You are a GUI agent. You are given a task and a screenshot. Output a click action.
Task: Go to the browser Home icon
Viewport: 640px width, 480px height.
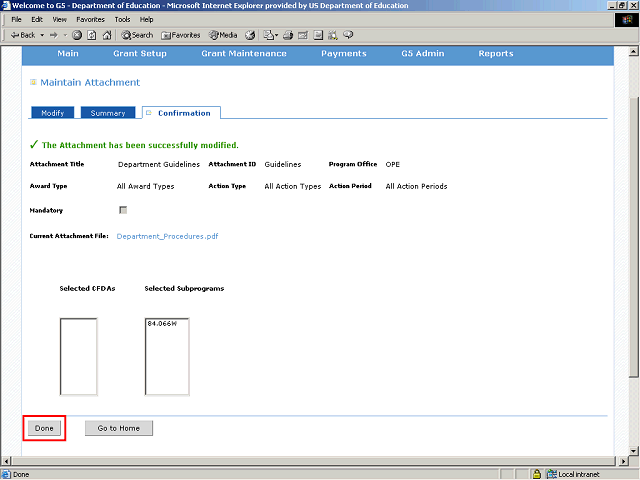pyautogui.click(x=107, y=35)
